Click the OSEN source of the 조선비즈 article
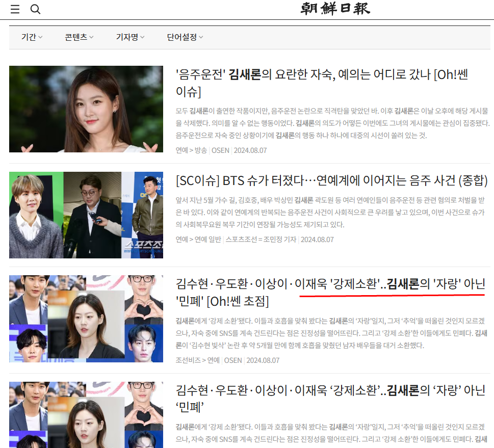Screen dimensions: 494x448 pyautogui.click(x=233, y=360)
